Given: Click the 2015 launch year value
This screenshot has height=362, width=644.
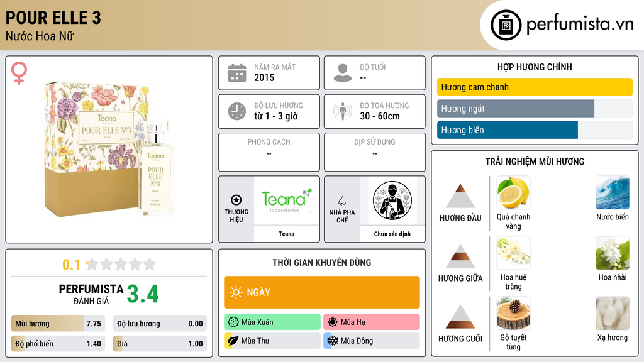Looking at the screenshot, I should 264,77.
